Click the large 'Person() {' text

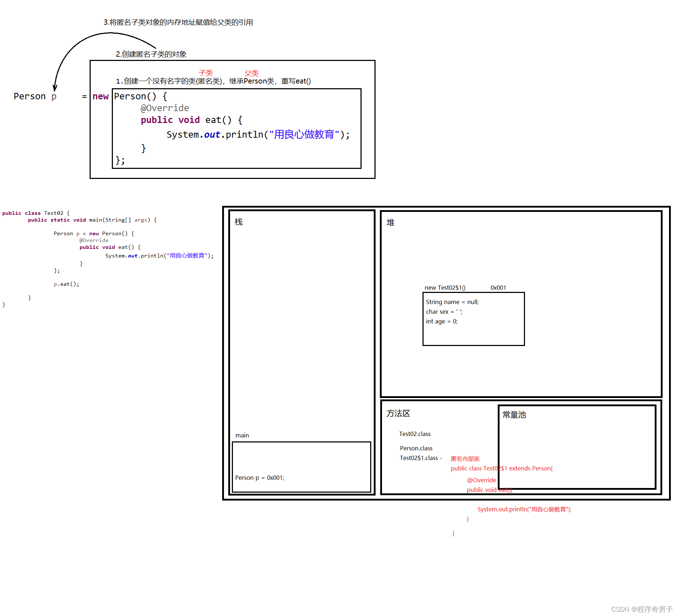[140, 96]
